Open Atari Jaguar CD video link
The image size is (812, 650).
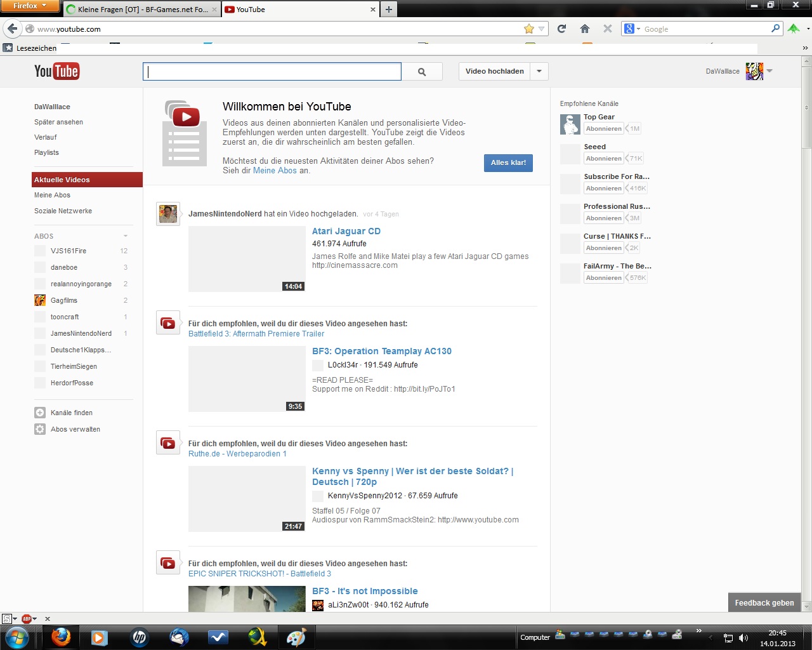[x=346, y=231]
